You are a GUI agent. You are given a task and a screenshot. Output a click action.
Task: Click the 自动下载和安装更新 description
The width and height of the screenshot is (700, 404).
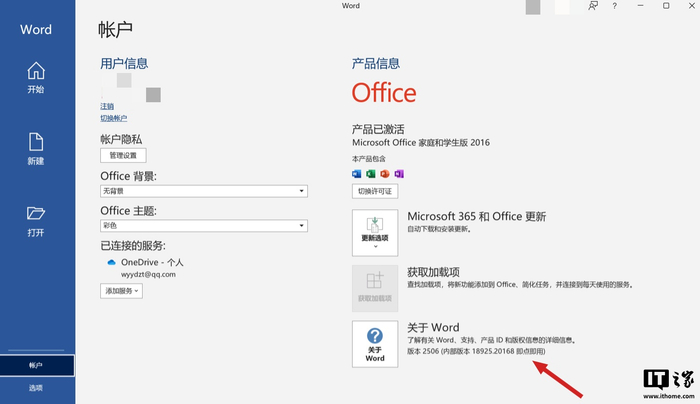point(439,229)
